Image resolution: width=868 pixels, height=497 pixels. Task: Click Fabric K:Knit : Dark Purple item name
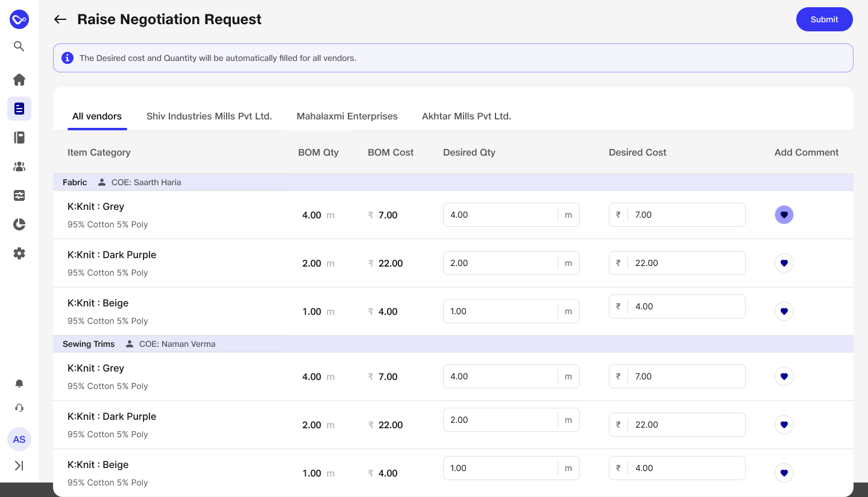click(x=112, y=255)
